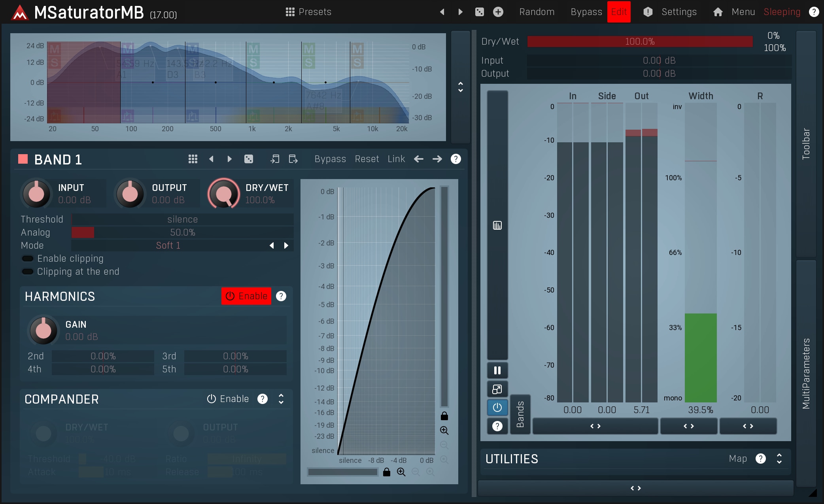Image resolution: width=824 pixels, height=504 pixels.
Task: Toggle Clipping at the end switch
Action: (x=28, y=272)
